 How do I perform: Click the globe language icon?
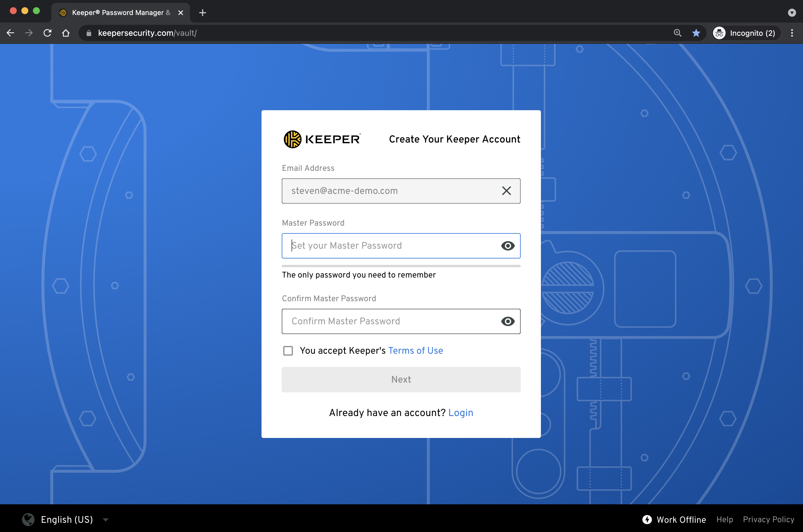[x=28, y=519]
